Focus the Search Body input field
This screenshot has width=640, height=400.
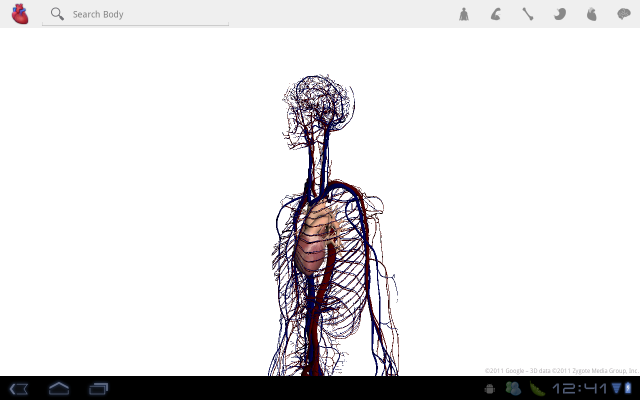point(136,15)
